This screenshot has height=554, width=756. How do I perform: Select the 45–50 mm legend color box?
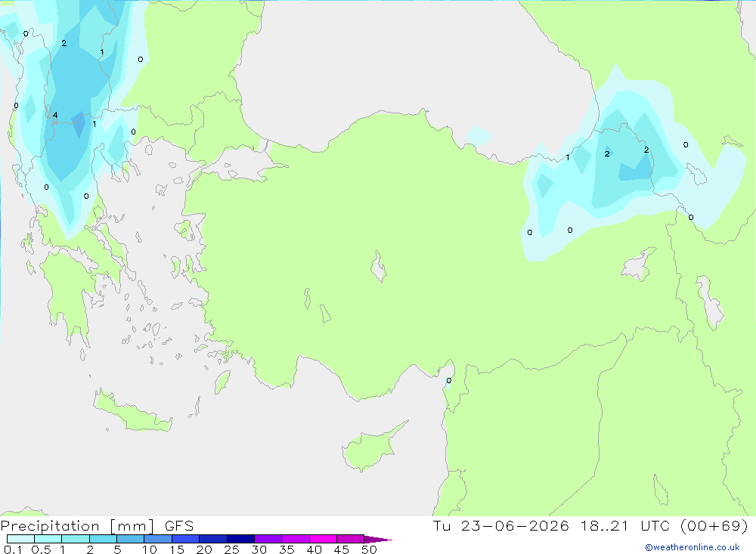click(350, 539)
